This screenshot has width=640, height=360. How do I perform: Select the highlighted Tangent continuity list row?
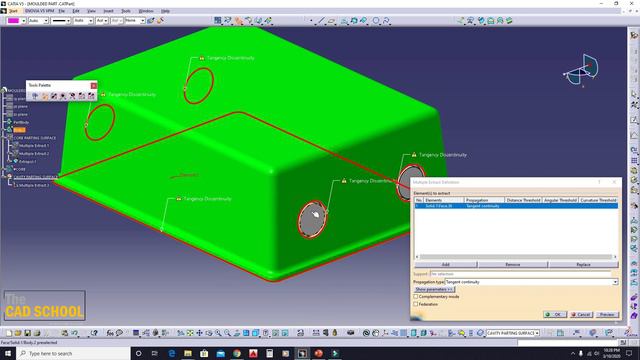tap(516, 206)
